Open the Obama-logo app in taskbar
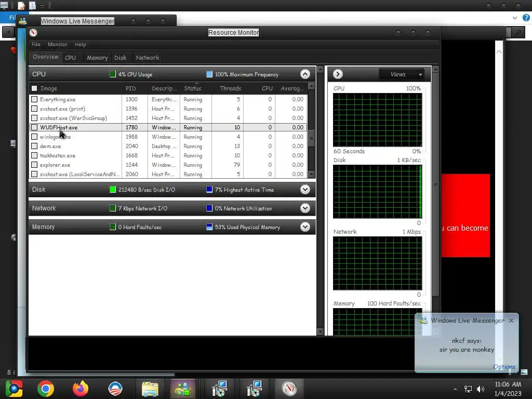Image resolution: width=532 pixels, height=399 pixels. [115, 389]
